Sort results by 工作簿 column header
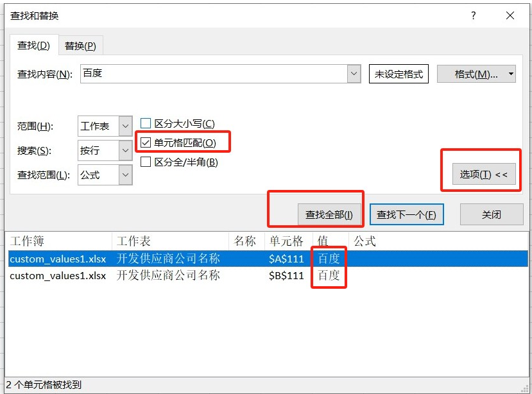 (x=60, y=241)
